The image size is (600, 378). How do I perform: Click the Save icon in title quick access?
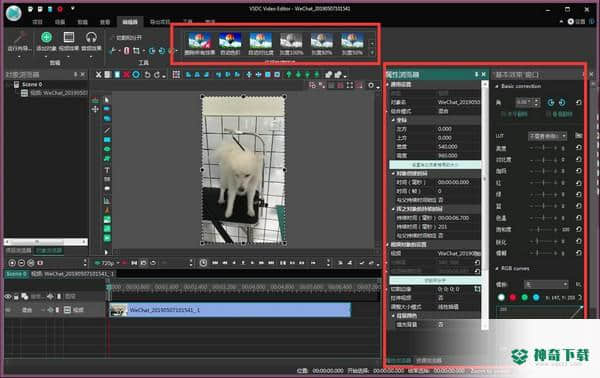tap(50, 9)
